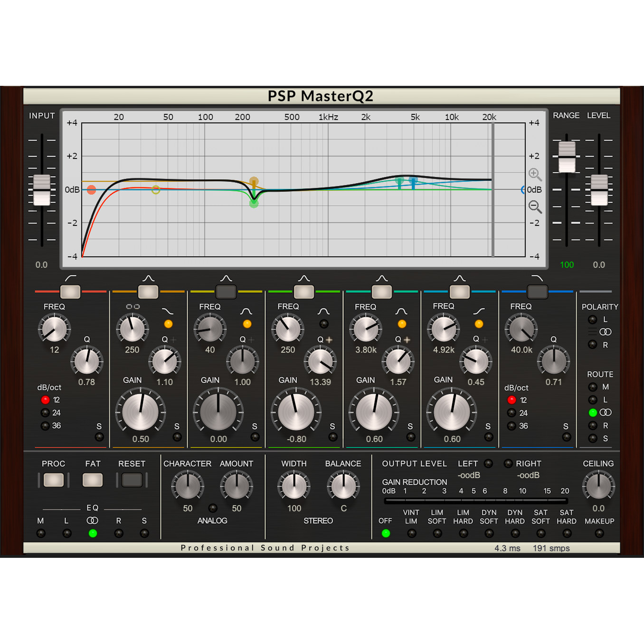Click the zoom in magnifier icon
This screenshot has width=644, height=644.
click(x=534, y=174)
